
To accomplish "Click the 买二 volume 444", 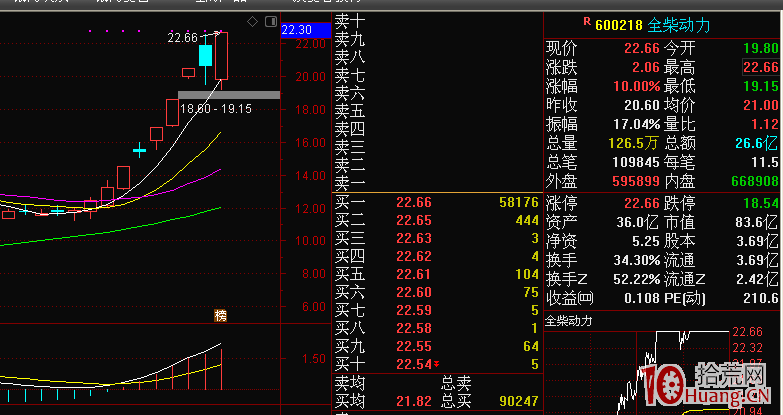I will pyautogui.click(x=527, y=220).
